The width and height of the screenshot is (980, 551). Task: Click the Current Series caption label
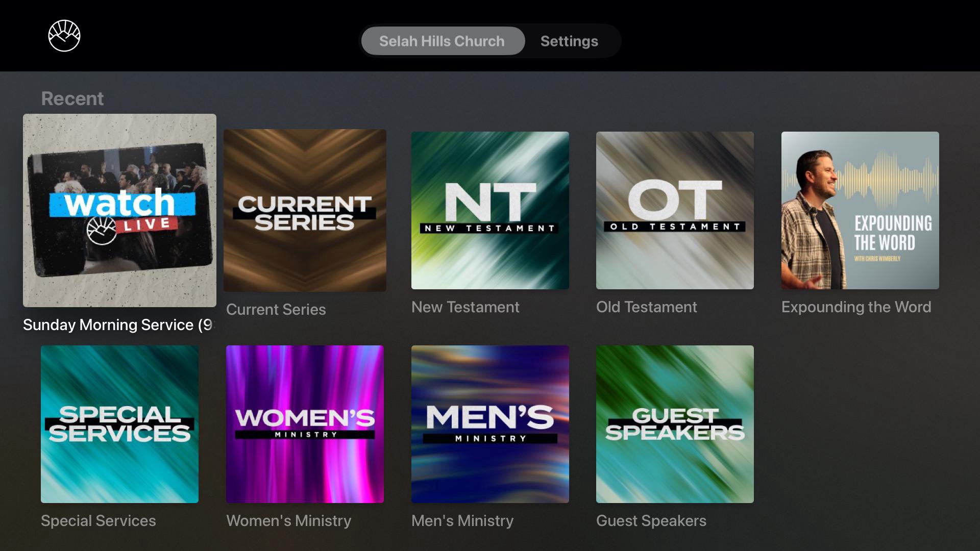pyautogui.click(x=276, y=309)
